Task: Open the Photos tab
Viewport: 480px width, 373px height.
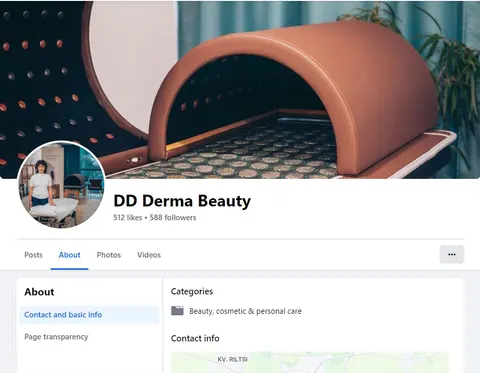Action: [x=109, y=255]
